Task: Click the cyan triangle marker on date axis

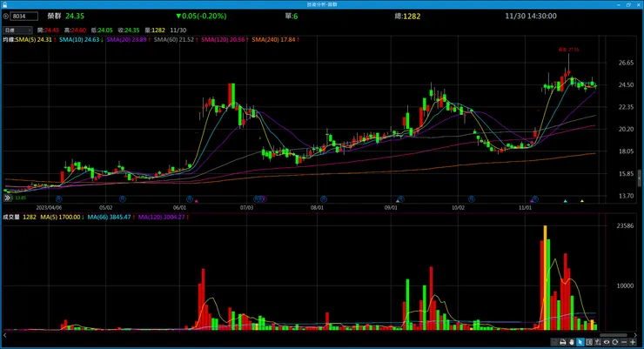Action: [565, 201]
